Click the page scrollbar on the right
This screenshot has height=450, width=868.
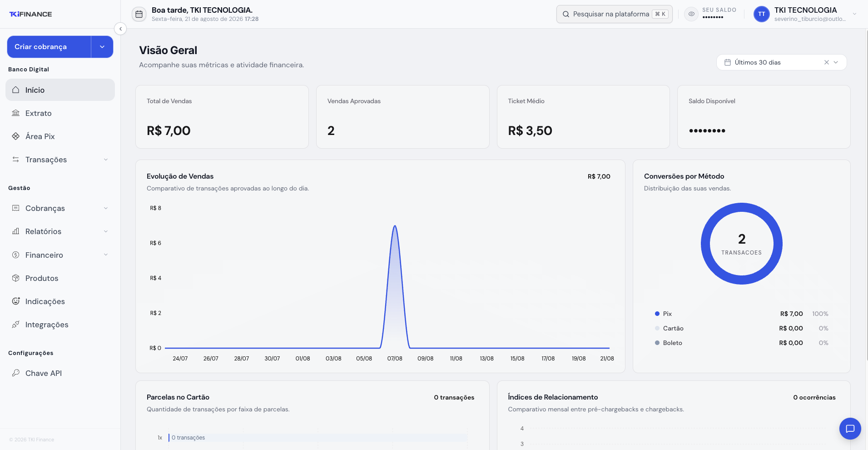pos(866,195)
